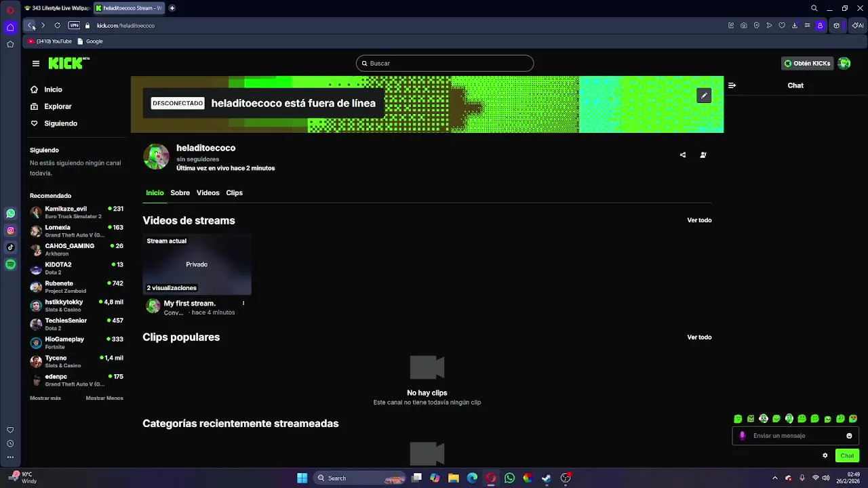Open File Explorer from the taskbar
The image size is (868, 488).
[x=454, y=478]
